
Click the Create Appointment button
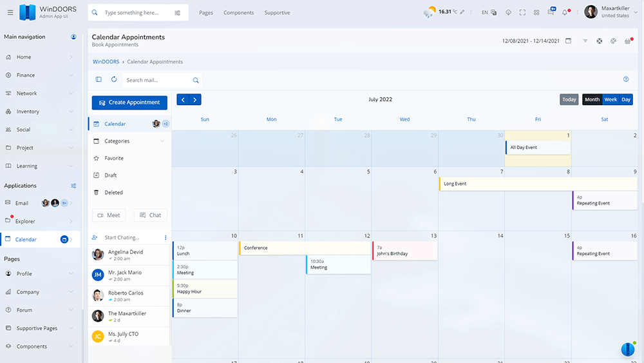(x=129, y=103)
